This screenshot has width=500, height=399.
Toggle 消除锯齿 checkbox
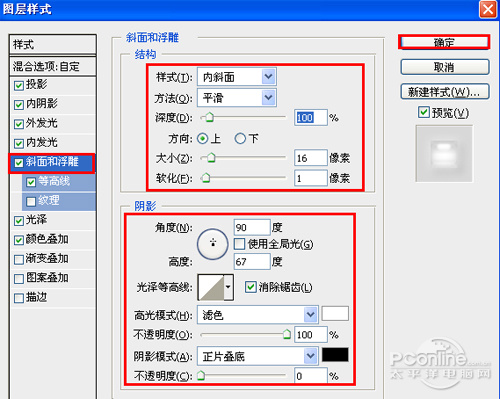point(250,287)
